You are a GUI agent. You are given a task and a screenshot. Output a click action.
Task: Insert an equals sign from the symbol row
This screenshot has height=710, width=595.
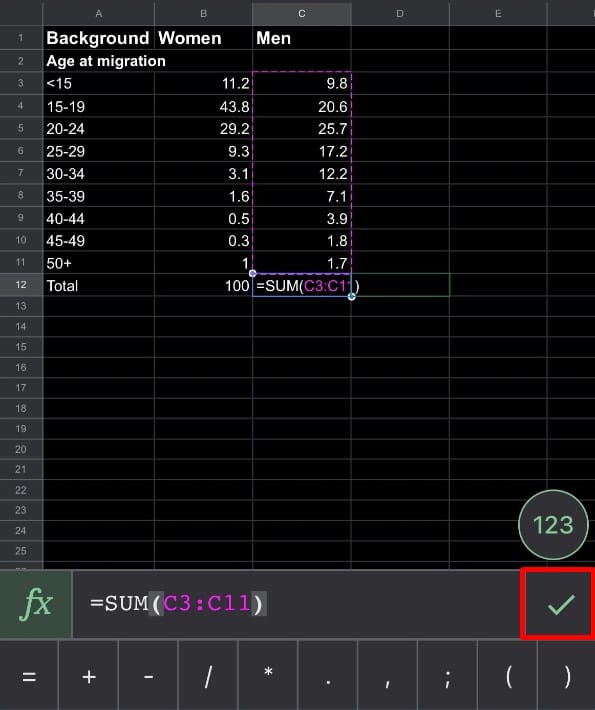(29, 677)
